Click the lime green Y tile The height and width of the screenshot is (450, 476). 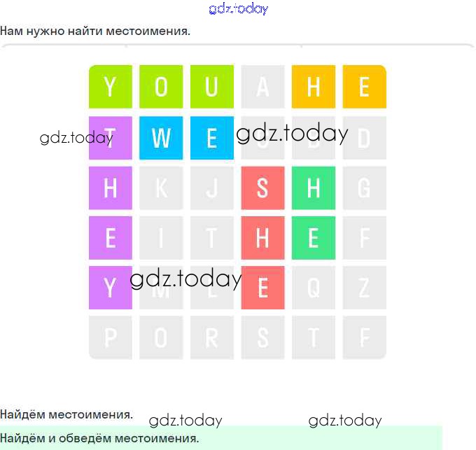110,87
